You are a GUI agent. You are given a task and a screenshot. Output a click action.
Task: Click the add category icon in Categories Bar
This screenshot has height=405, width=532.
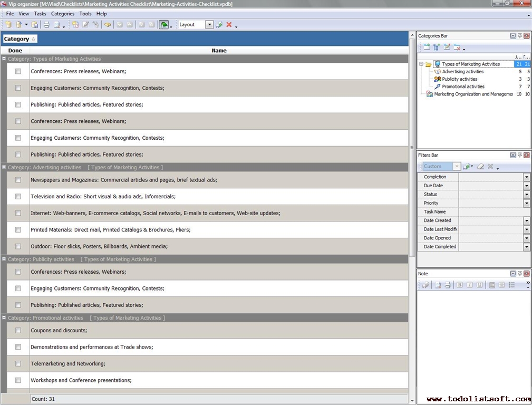click(427, 47)
